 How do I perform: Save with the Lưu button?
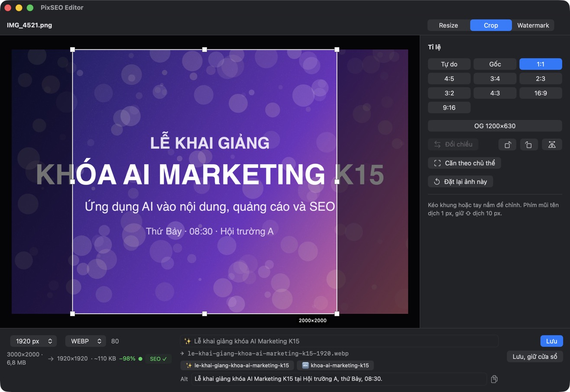pyautogui.click(x=551, y=341)
